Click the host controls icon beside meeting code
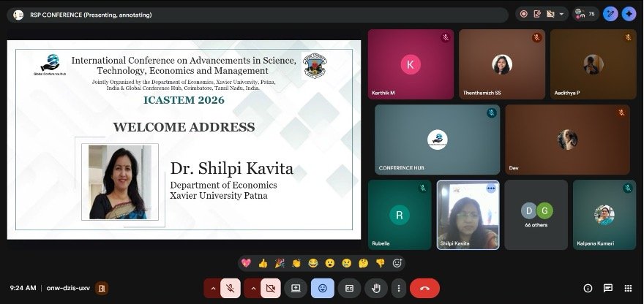644x304 pixels. pyautogui.click(x=102, y=289)
